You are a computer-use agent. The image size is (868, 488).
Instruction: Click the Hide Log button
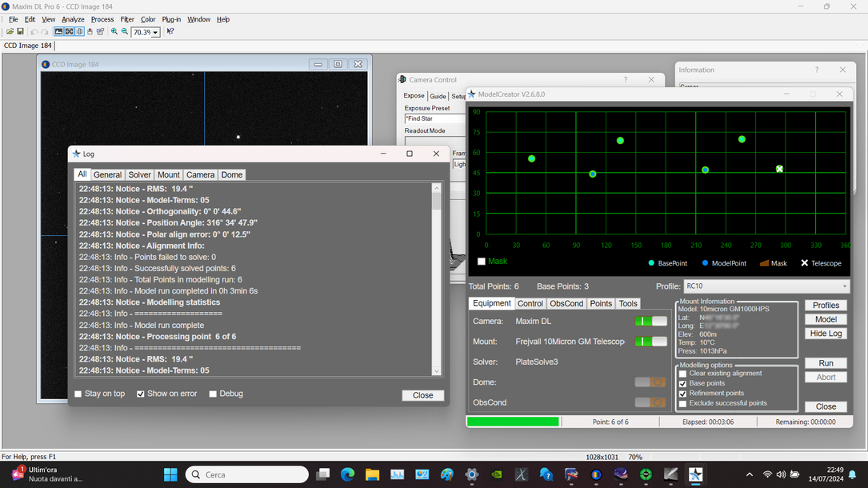click(x=826, y=334)
